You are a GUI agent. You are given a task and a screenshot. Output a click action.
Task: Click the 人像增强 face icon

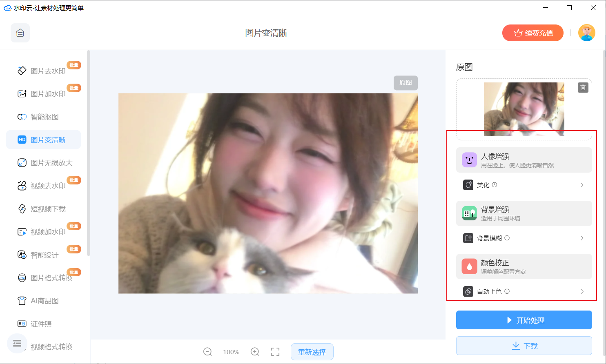coord(469,160)
